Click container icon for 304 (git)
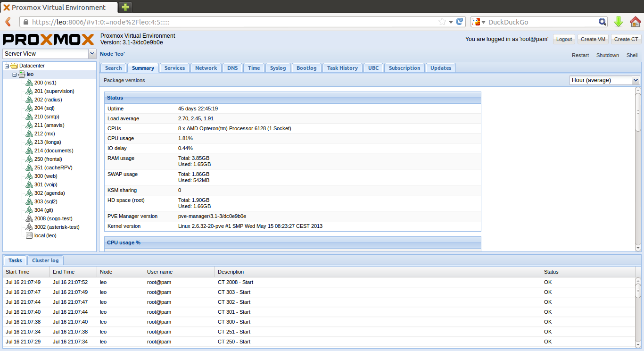 29,210
